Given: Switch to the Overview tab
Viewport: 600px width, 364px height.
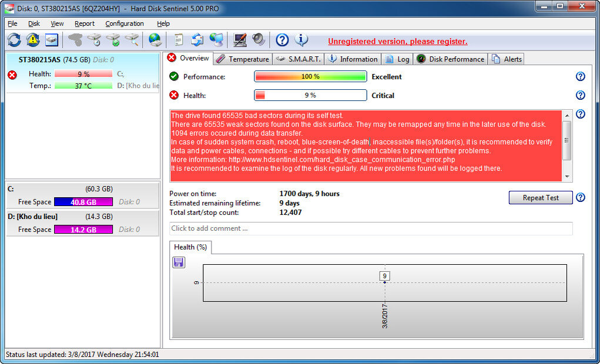Looking at the screenshot, I should click(x=189, y=58).
